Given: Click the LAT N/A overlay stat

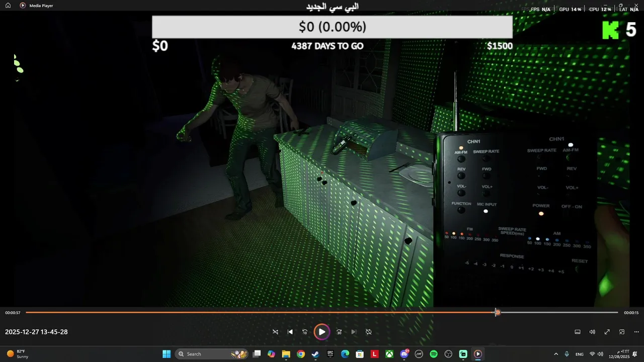Looking at the screenshot, I should 629,9.
